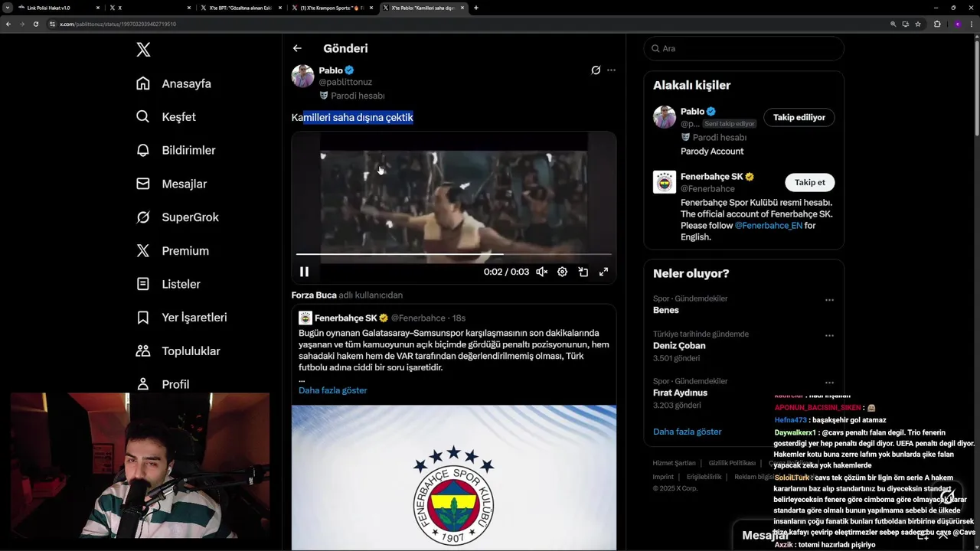Open Pablo's profile avatar on the post
The width and height of the screenshot is (980, 551).
pos(302,76)
